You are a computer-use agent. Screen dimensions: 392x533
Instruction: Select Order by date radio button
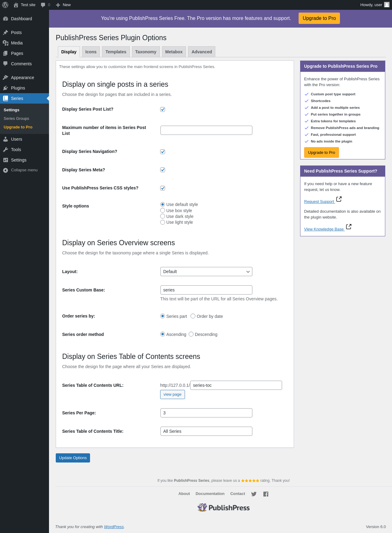[193, 316]
